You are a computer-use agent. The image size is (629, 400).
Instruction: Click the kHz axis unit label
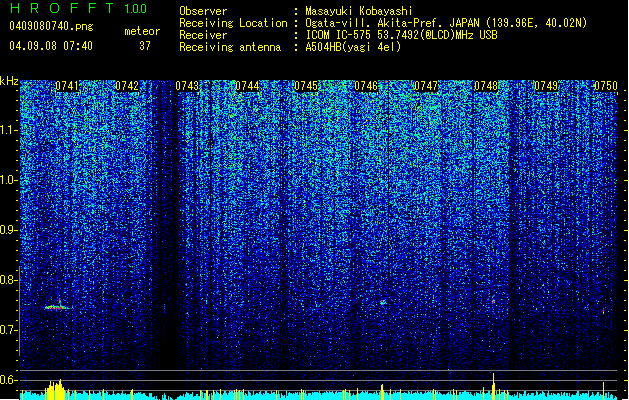pos(9,81)
